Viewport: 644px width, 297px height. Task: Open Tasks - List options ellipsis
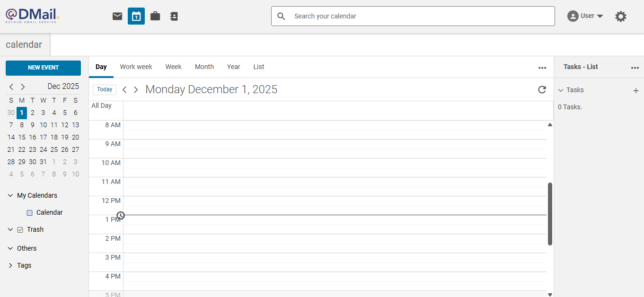[x=635, y=68]
